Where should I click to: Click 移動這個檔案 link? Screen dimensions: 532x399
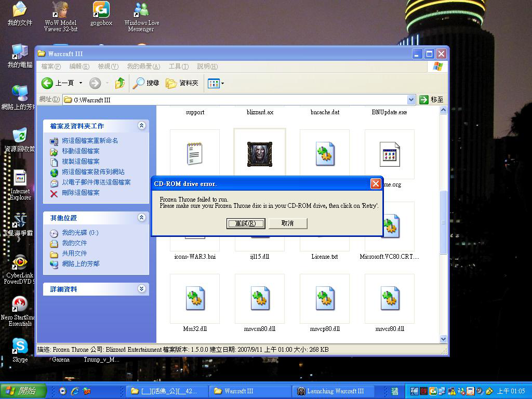[x=81, y=151]
